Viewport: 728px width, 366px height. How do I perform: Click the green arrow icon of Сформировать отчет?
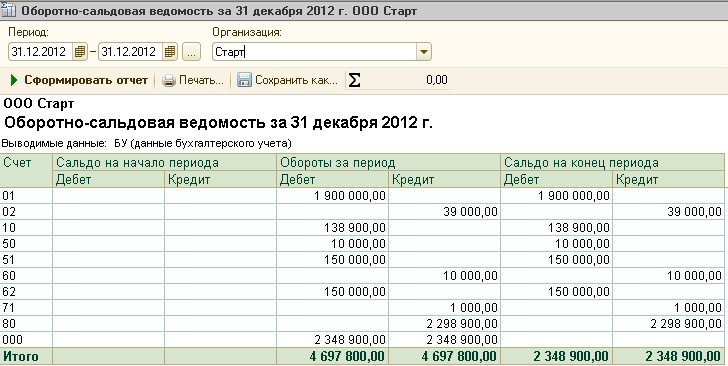14,80
